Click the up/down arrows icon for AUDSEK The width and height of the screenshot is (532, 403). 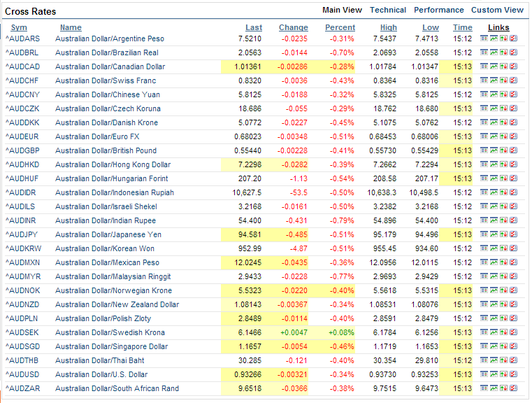[x=503, y=332]
